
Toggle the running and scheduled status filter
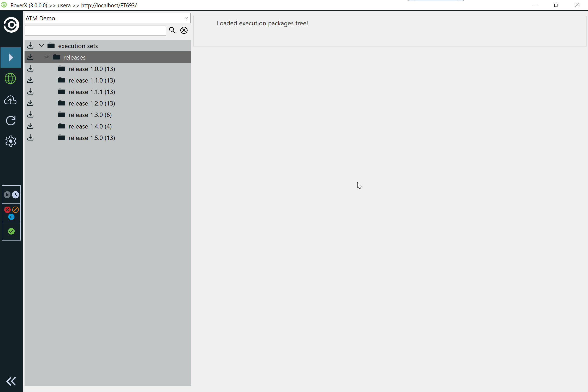pos(11,195)
